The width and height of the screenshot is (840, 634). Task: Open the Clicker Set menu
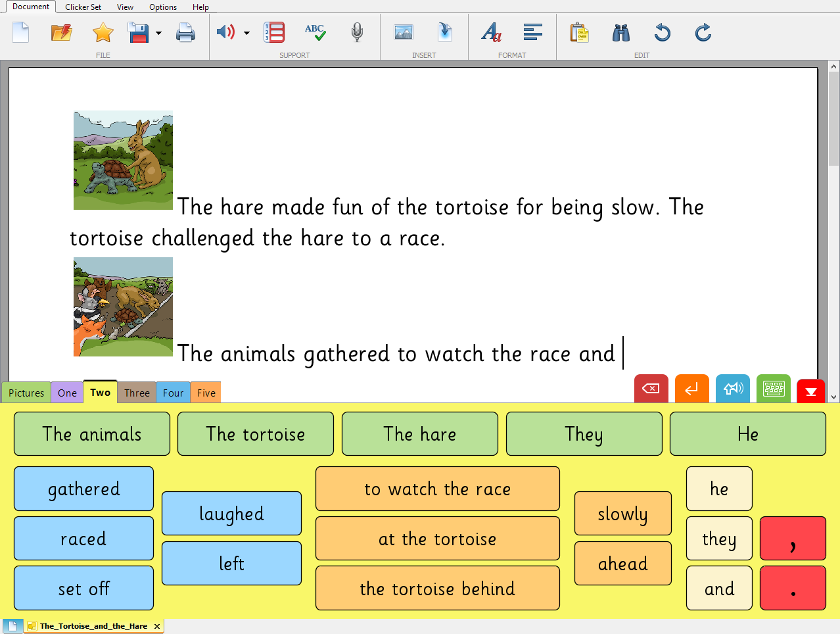click(x=83, y=7)
